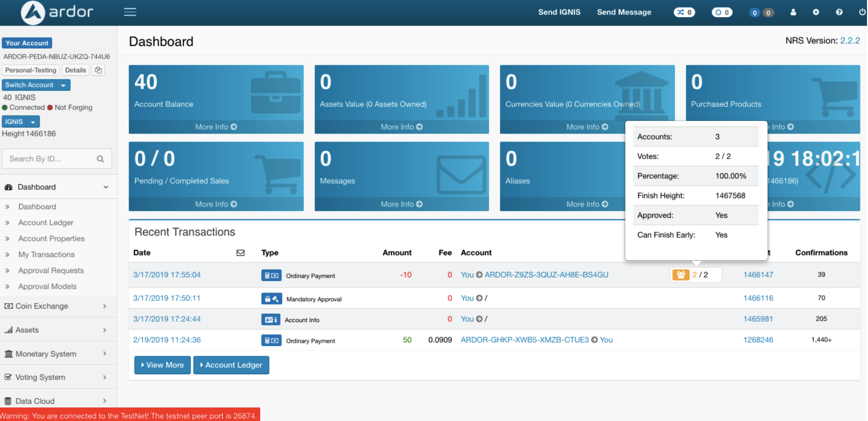This screenshot has height=421, width=868.
Task: Open the user account icon in header
Action: click(793, 12)
